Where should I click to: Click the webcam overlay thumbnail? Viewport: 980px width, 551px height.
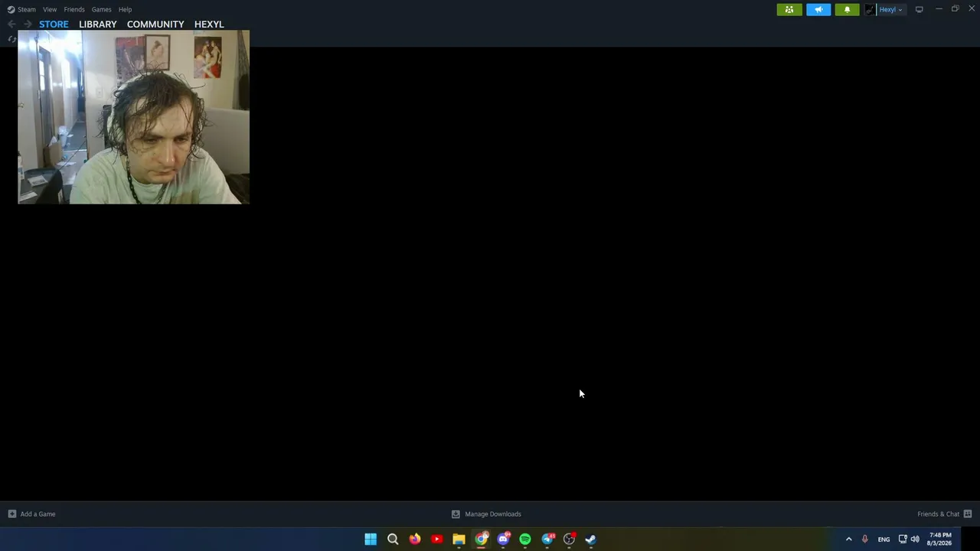134,117
